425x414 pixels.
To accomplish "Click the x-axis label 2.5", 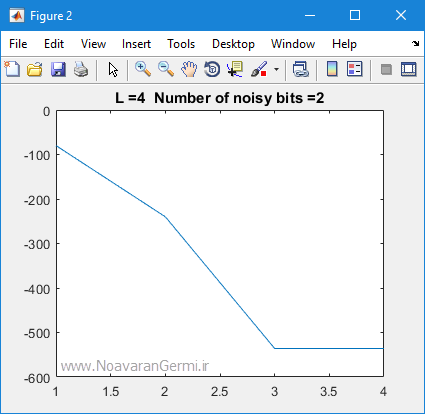I will 220,392.
